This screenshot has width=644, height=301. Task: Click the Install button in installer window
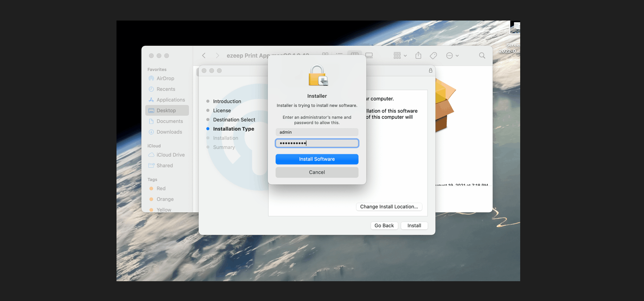click(x=414, y=225)
